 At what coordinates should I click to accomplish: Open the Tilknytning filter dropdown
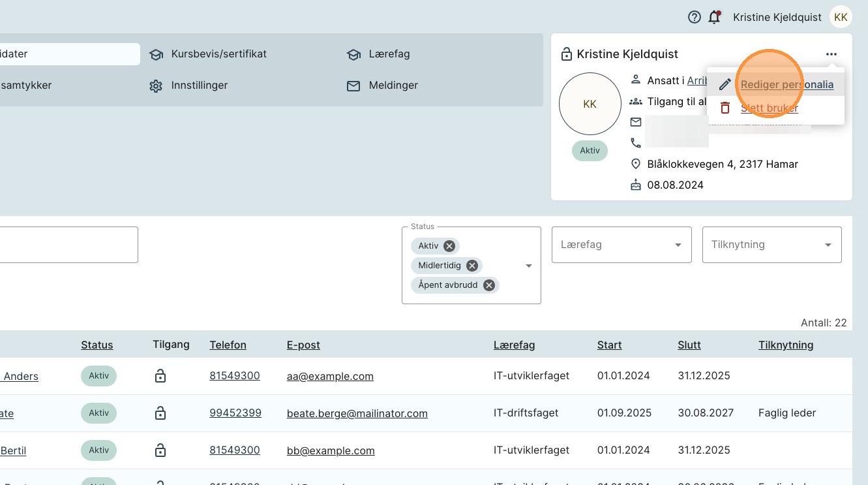click(x=828, y=245)
